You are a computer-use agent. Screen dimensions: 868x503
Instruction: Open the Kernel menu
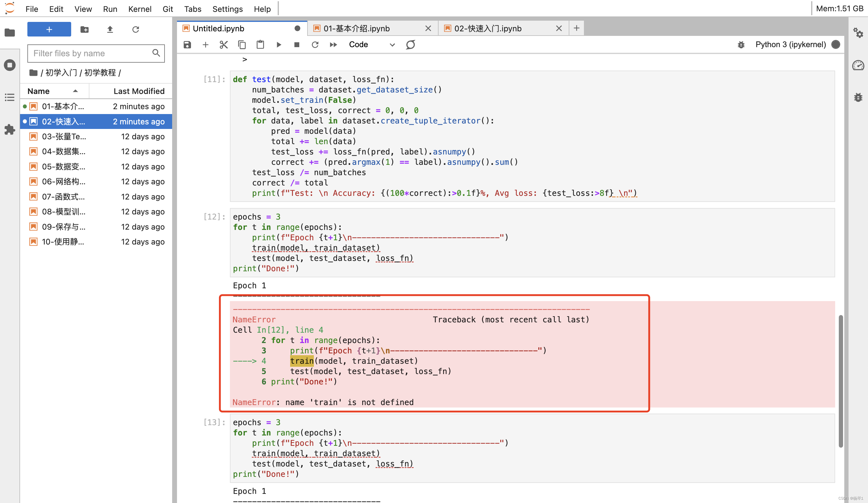tap(140, 9)
